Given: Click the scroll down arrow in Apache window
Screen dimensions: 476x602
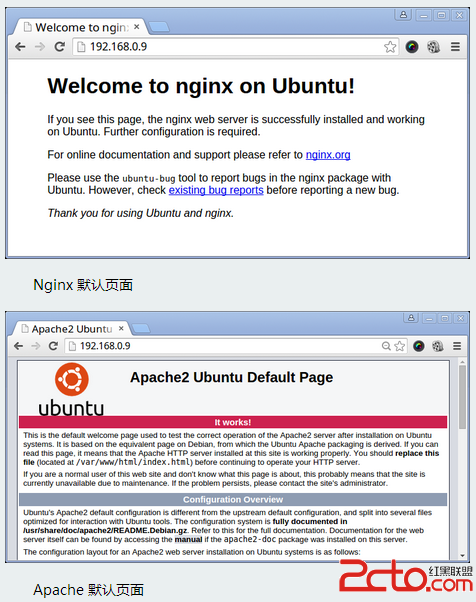Looking at the screenshot, I should click(462, 556).
